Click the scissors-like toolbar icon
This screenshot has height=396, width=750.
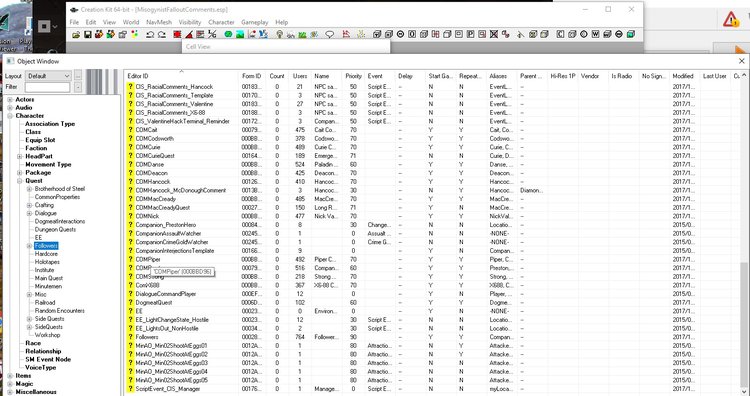pos(212,34)
